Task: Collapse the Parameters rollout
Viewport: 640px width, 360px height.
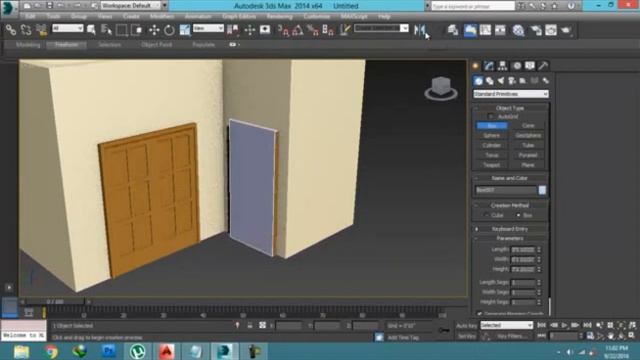Action: pos(510,238)
